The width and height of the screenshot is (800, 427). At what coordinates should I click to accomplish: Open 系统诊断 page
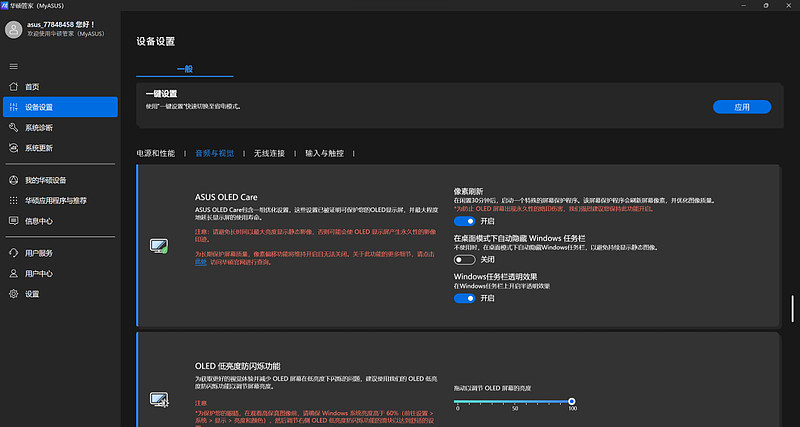60,128
